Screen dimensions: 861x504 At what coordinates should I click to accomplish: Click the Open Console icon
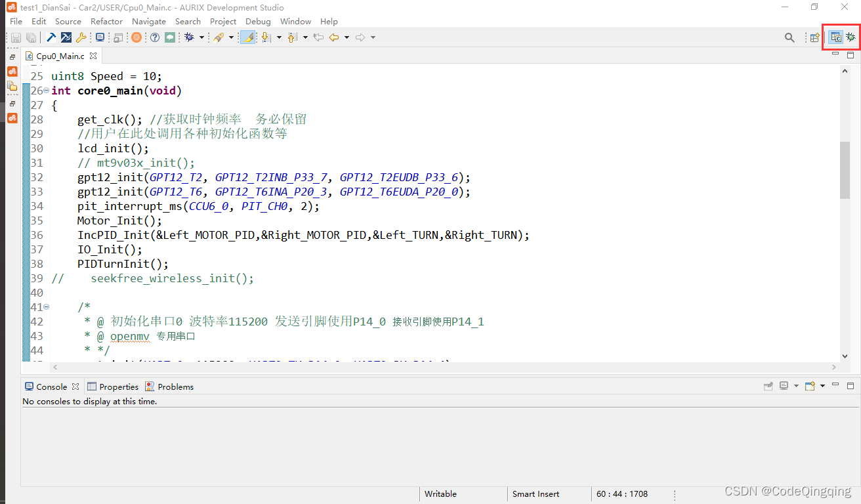[x=810, y=386]
